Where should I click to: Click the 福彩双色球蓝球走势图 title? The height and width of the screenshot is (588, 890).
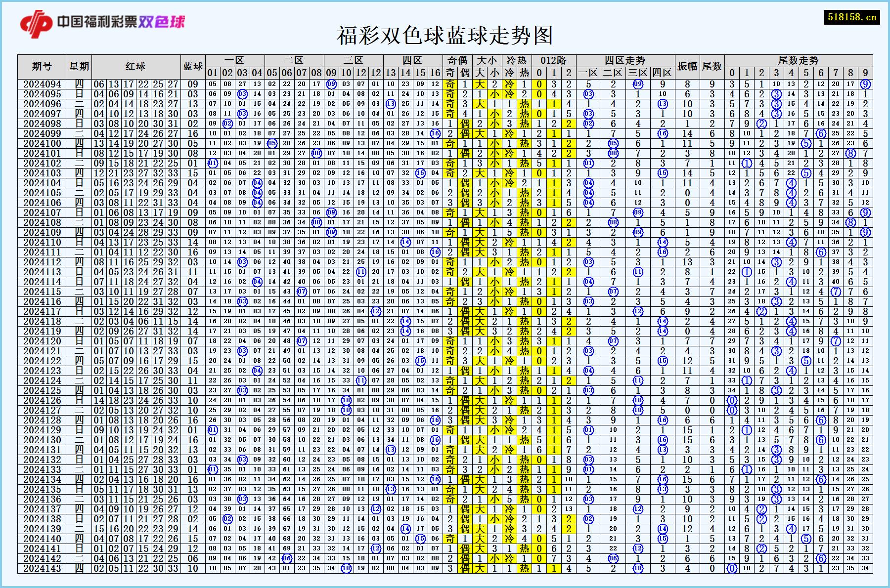[x=445, y=35]
